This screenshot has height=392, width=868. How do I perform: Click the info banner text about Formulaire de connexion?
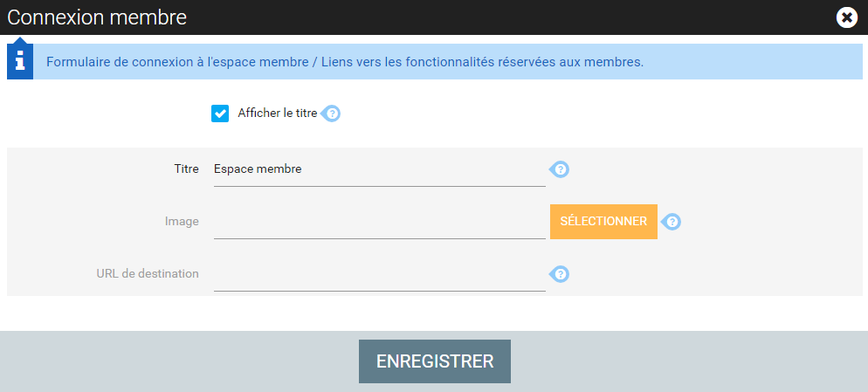tap(345, 62)
